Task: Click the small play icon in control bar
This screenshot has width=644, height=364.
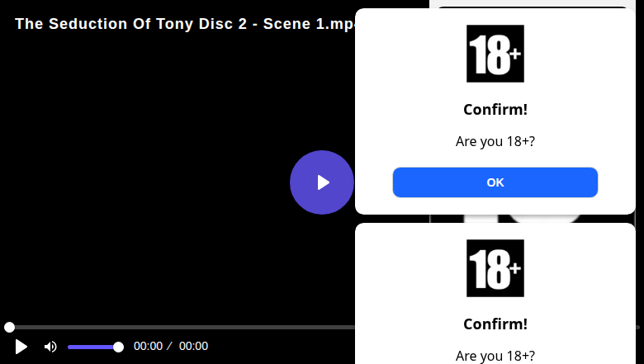Action: 21,347
